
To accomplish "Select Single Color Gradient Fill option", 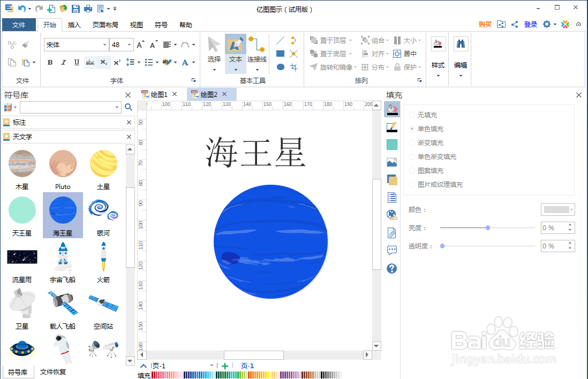I will (412, 156).
